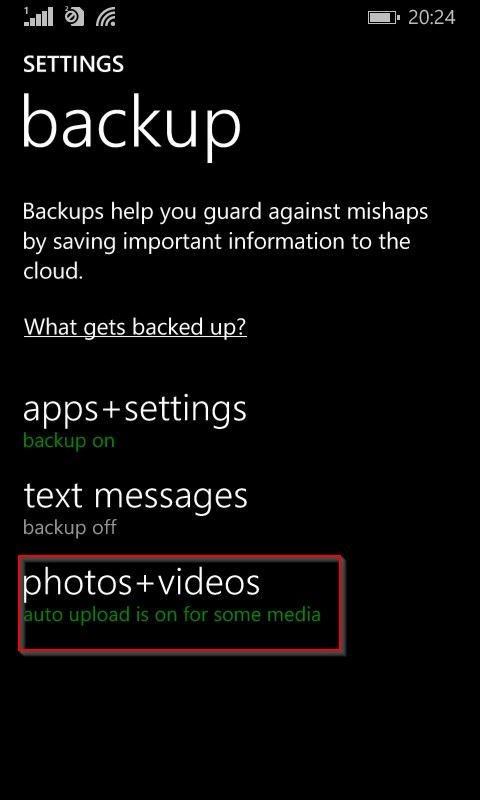Screen dimensions: 480x800
Task: Tap the backups description paragraph
Action: tap(225, 241)
